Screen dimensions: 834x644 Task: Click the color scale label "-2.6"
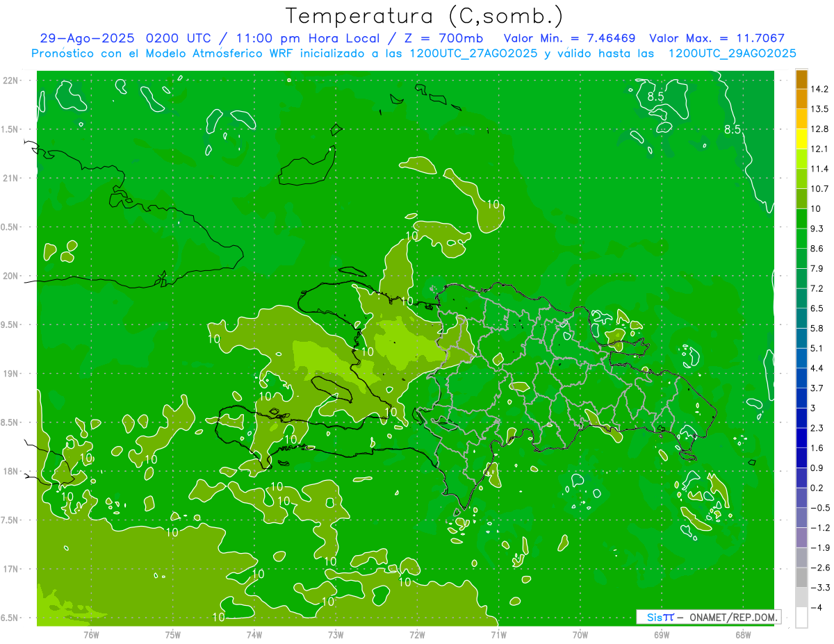[819, 568]
